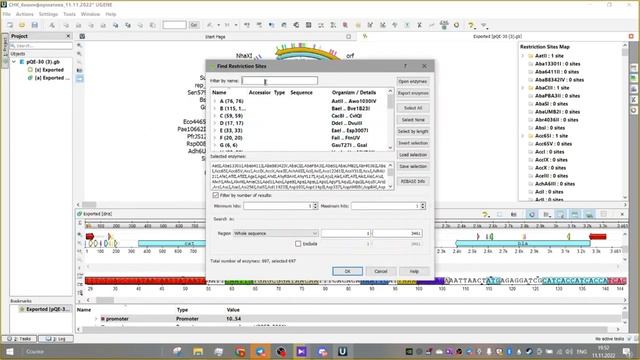Viewport: 640px width, 360px height.
Task: Switch to the Start Page tab
Action: pos(215,37)
